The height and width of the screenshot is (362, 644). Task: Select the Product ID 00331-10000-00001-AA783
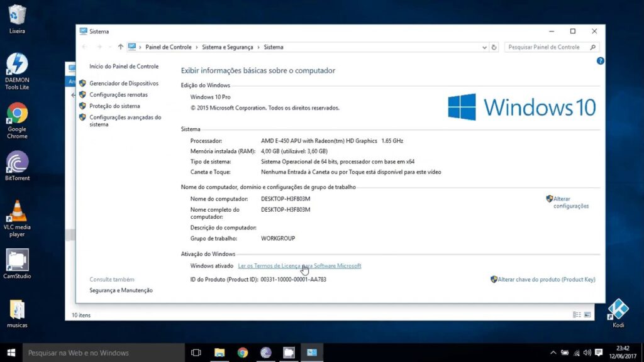[293, 280]
